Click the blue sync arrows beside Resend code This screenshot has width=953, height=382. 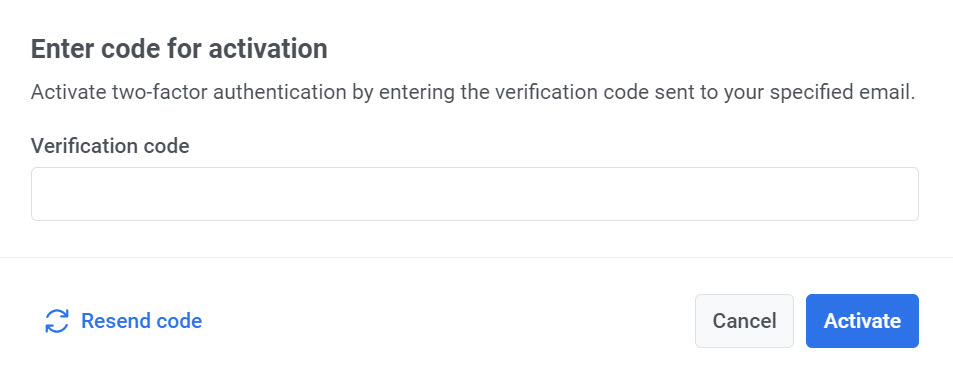tap(57, 321)
